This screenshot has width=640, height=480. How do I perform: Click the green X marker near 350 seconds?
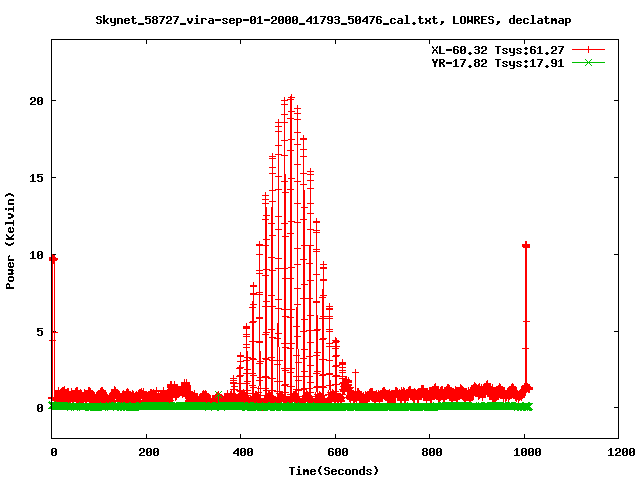tap(218, 394)
